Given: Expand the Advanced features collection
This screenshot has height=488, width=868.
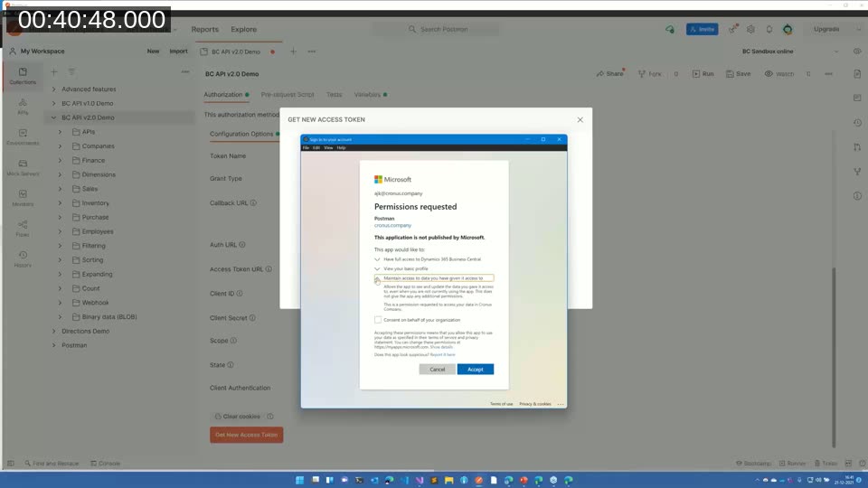Looking at the screenshot, I should click(53, 89).
